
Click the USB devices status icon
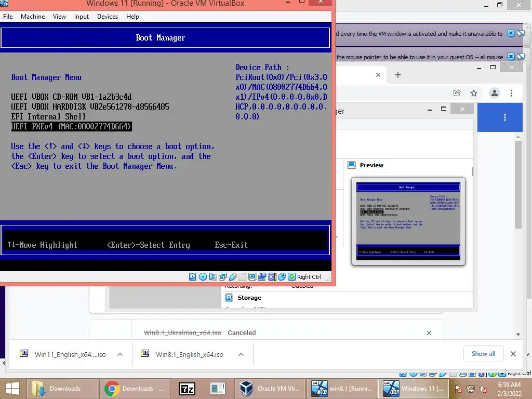tap(233, 277)
